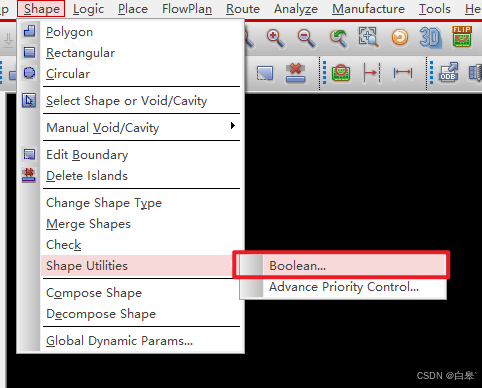Click the ODB export icon
Screen dimensions: 482x388
pos(448,72)
